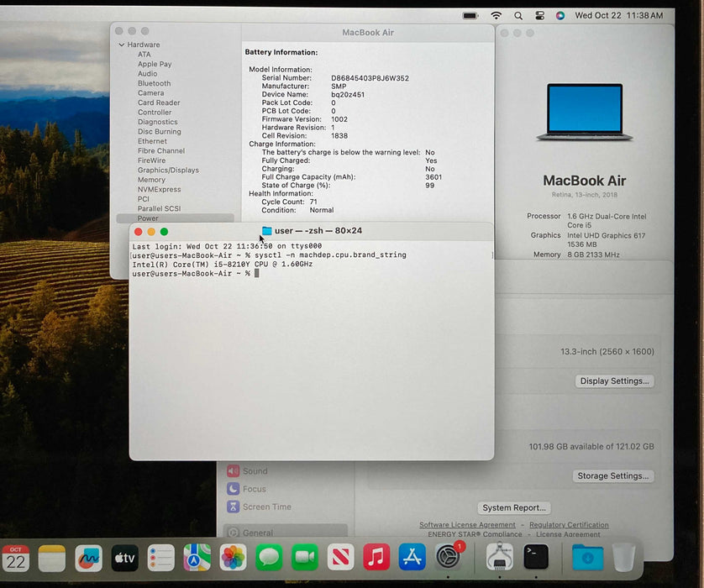704x588 pixels.
Task: Launch Terminal from the Dock
Action: (536, 556)
